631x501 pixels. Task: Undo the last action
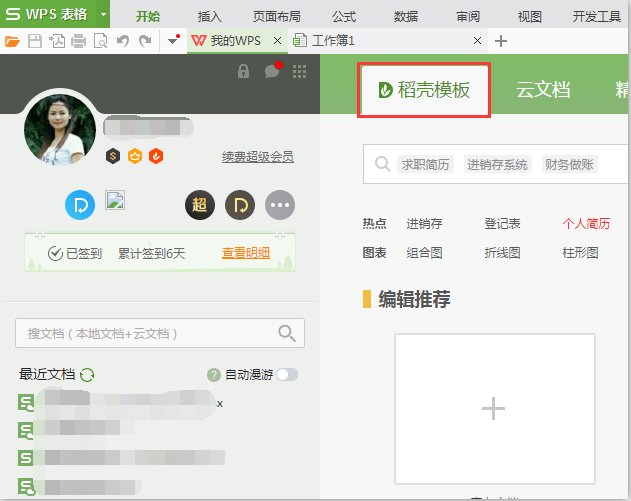[x=123, y=41]
